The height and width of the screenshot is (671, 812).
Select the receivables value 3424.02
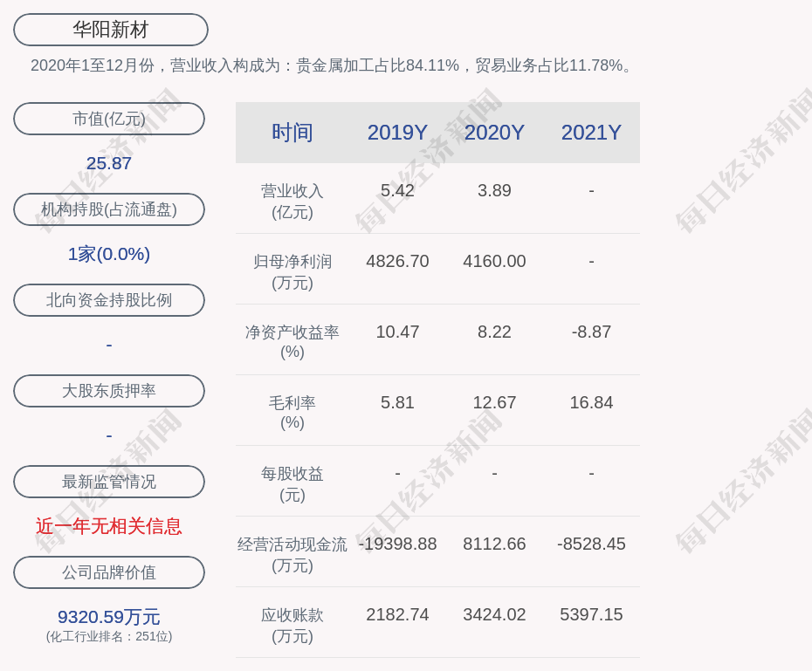[x=494, y=614]
